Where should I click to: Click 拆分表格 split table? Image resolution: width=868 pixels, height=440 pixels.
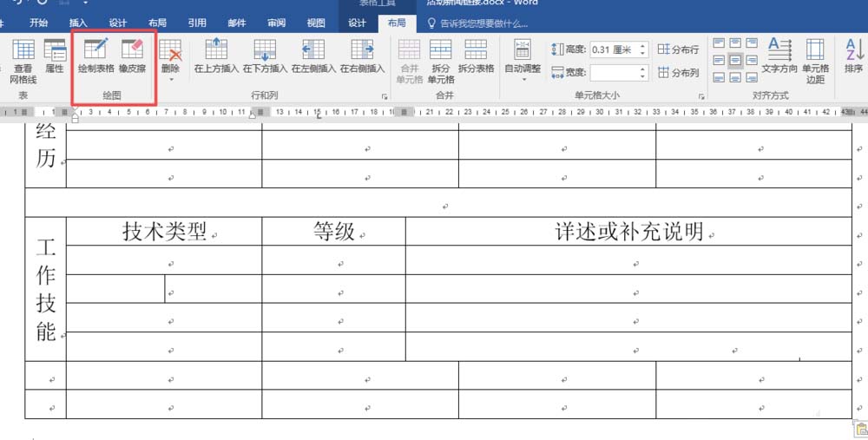476,56
